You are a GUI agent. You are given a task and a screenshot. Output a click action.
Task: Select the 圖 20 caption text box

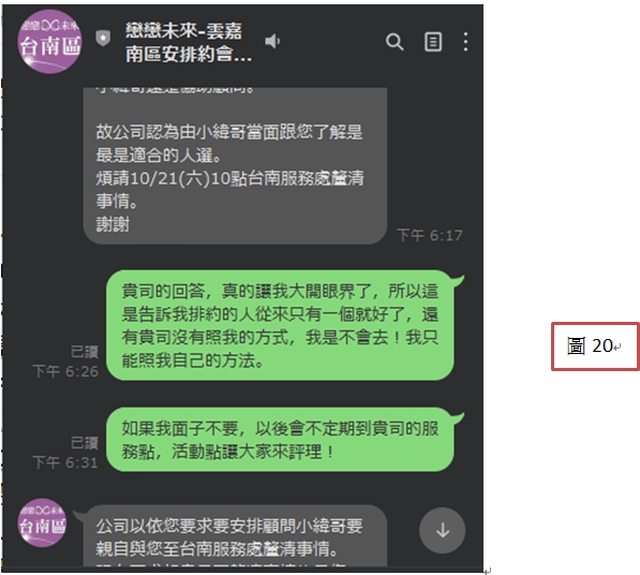(595, 346)
